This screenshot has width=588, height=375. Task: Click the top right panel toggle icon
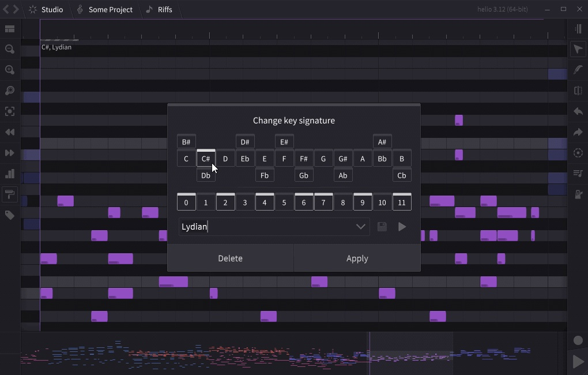[578, 29]
